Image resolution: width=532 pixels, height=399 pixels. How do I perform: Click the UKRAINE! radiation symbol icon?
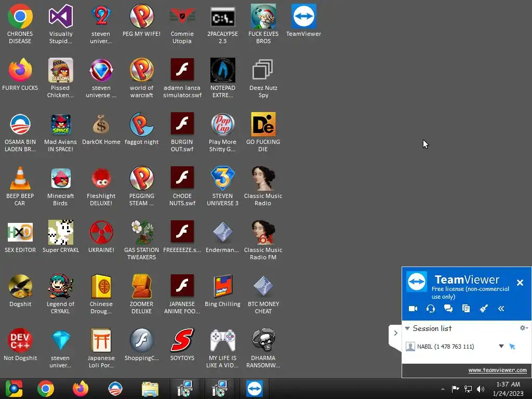coord(101,237)
